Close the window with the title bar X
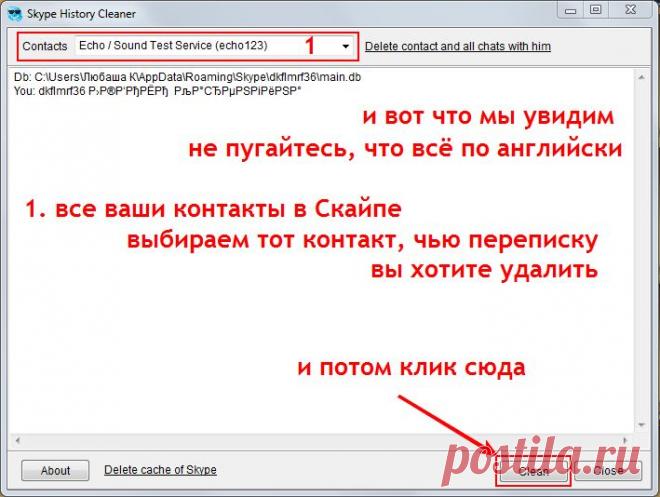Screen dimensions: 660x497 pyautogui.click(x=630, y=10)
